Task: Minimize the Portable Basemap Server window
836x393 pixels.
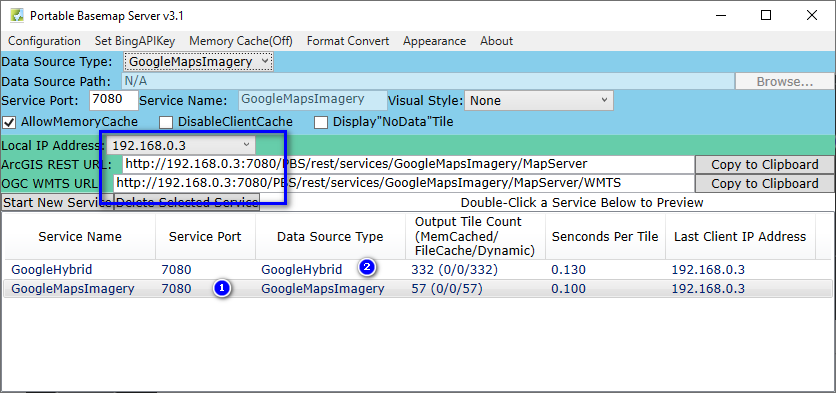Action: pos(720,15)
